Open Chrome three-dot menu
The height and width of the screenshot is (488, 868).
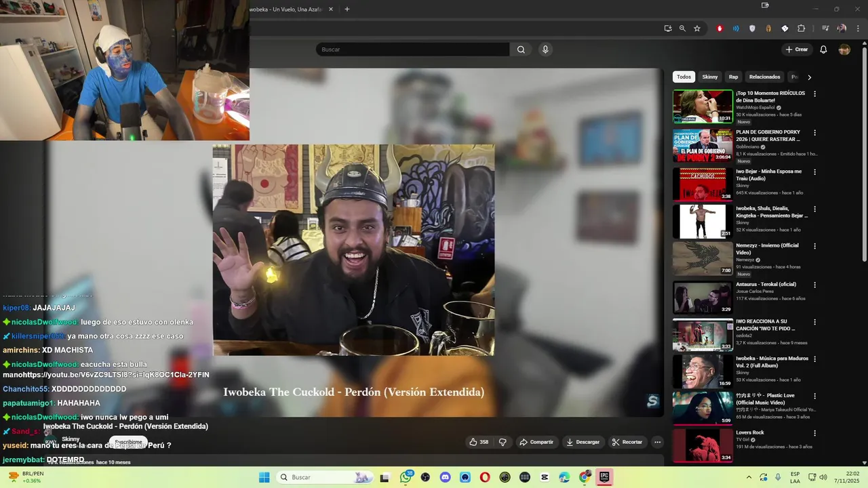(x=856, y=28)
